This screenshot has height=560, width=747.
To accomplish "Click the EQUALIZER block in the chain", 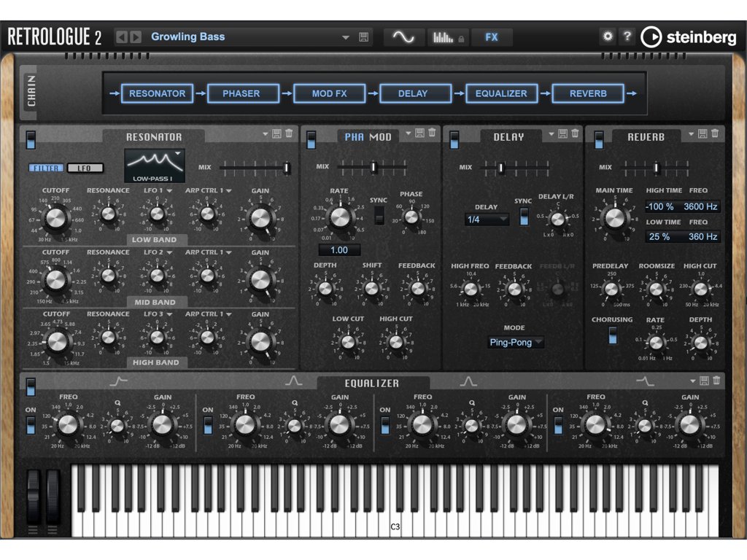I will coord(501,93).
